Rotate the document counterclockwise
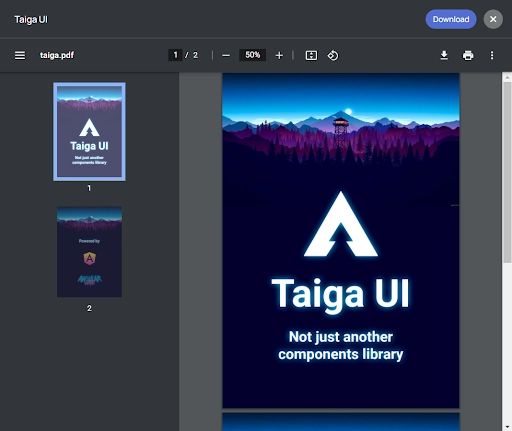This screenshot has width=512, height=431. 333,55
